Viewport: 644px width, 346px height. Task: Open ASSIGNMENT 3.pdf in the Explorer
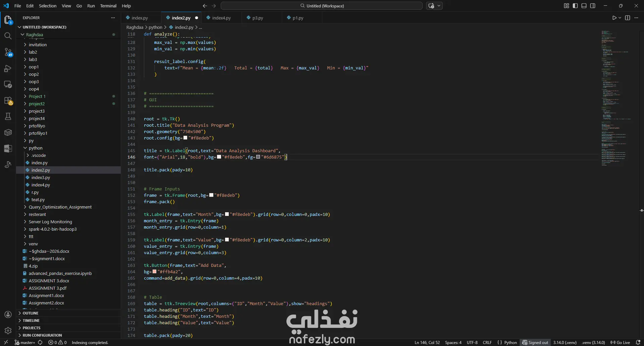tap(47, 288)
